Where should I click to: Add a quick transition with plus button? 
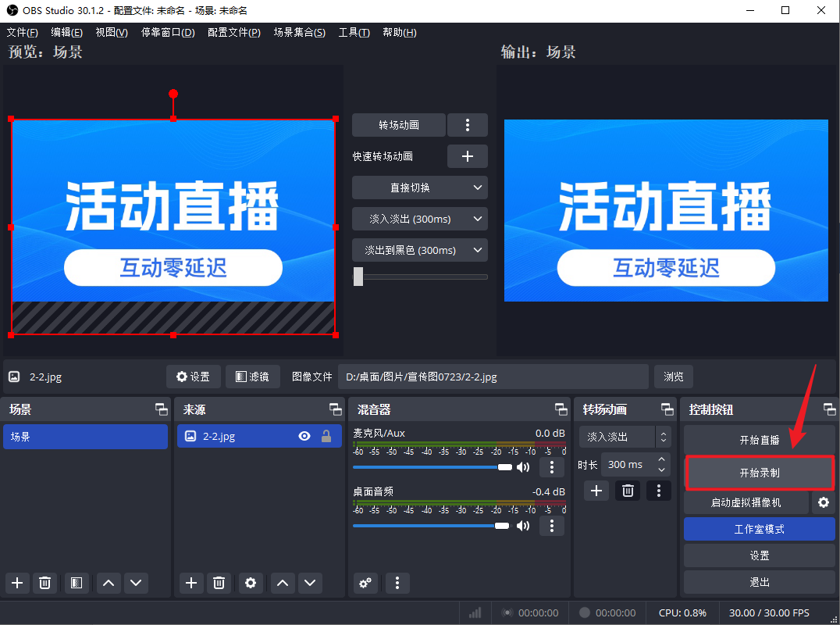[467, 156]
